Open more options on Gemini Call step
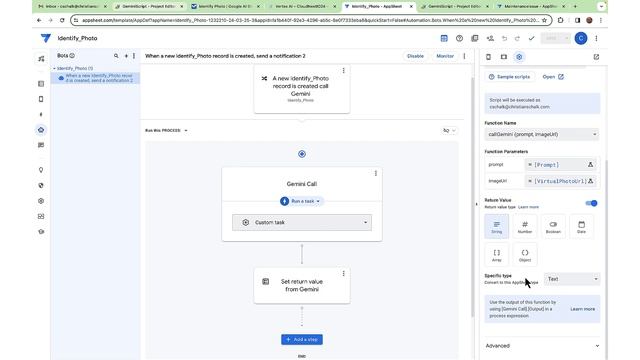This screenshot has width=640, height=360. point(376,173)
